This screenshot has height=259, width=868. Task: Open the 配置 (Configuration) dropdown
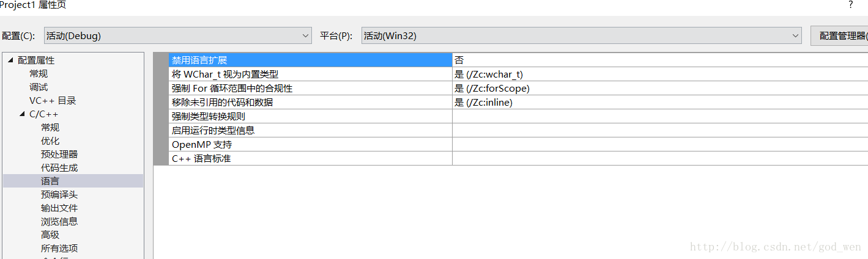tap(177, 36)
